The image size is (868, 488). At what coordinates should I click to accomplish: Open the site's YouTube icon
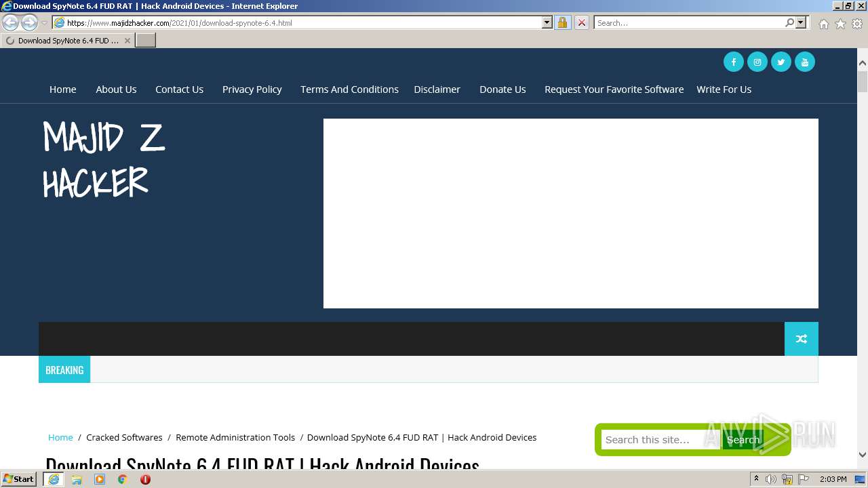click(805, 62)
